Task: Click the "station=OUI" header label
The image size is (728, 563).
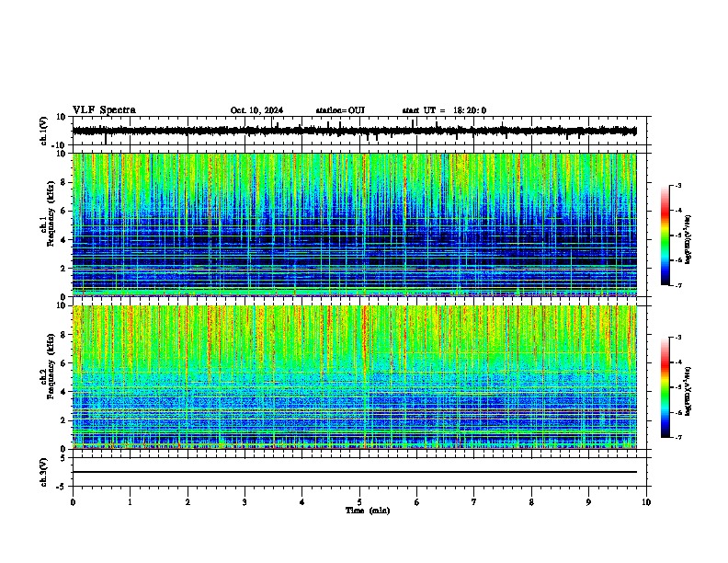Action: pos(340,110)
